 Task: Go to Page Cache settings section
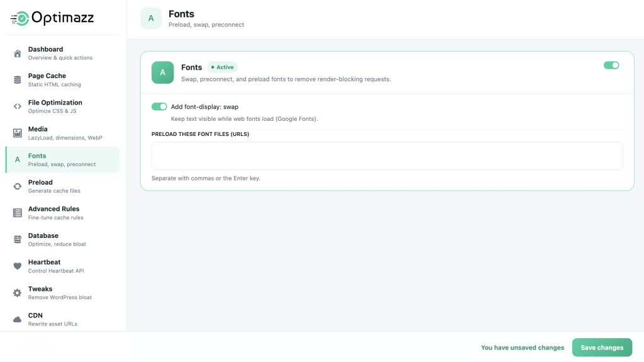(62, 80)
